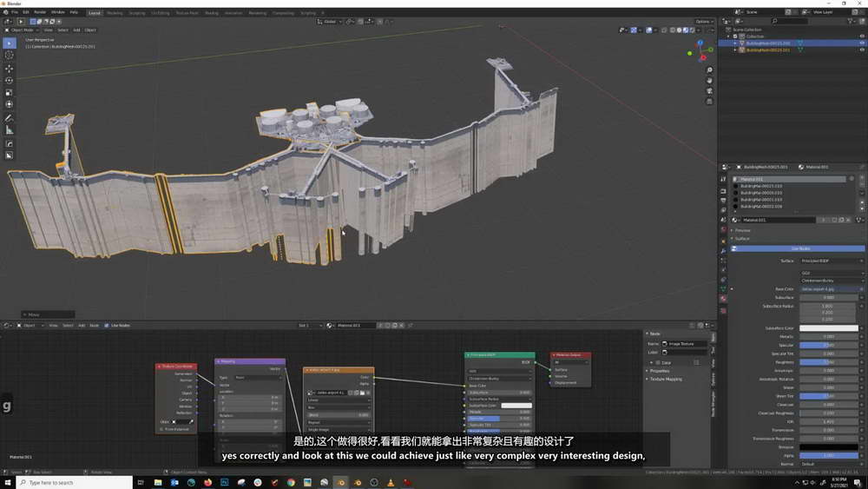This screenshot has width=868, height=489.
Task: Click the viewport zoom gizmo button
Action: pyautogui.click(x=709, y=70)
